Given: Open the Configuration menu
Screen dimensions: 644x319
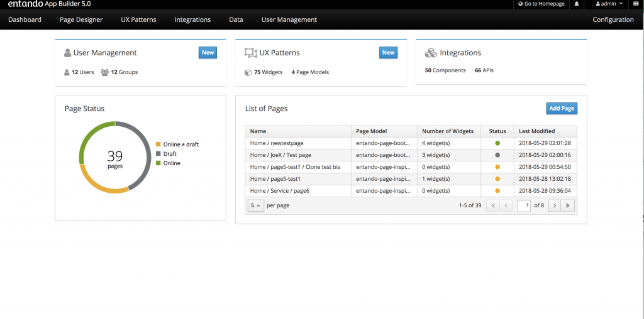Looking at the screenshot, I should pyautogui.click(x=613, y=19).
